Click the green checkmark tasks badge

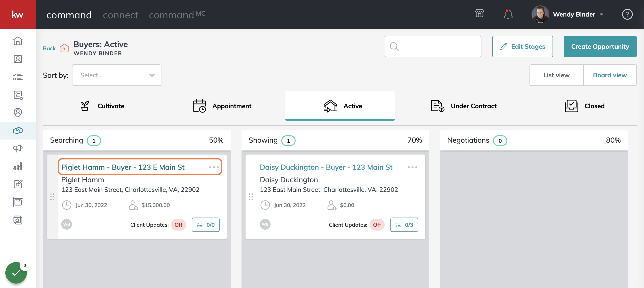click(16, 273)
